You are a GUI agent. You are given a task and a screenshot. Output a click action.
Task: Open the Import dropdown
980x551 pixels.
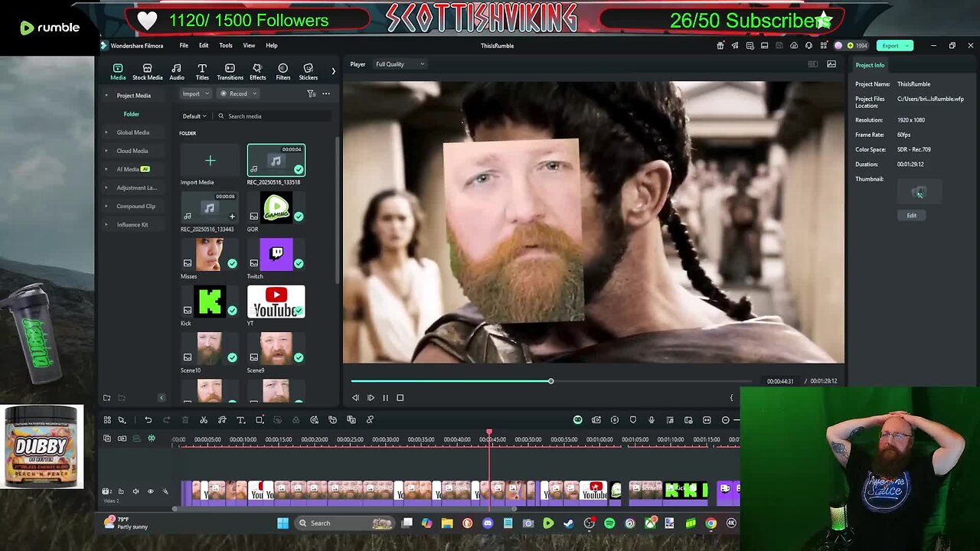tap(195, 93)
